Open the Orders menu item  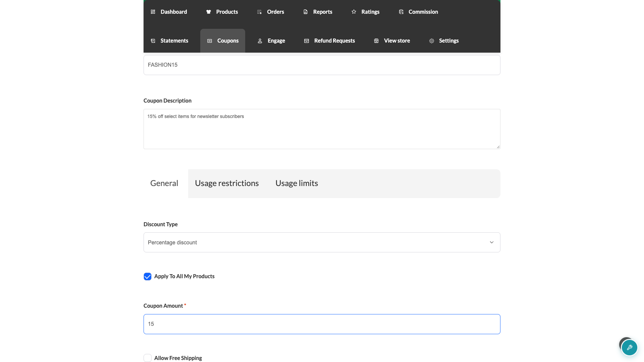click(x=271, y=12)
